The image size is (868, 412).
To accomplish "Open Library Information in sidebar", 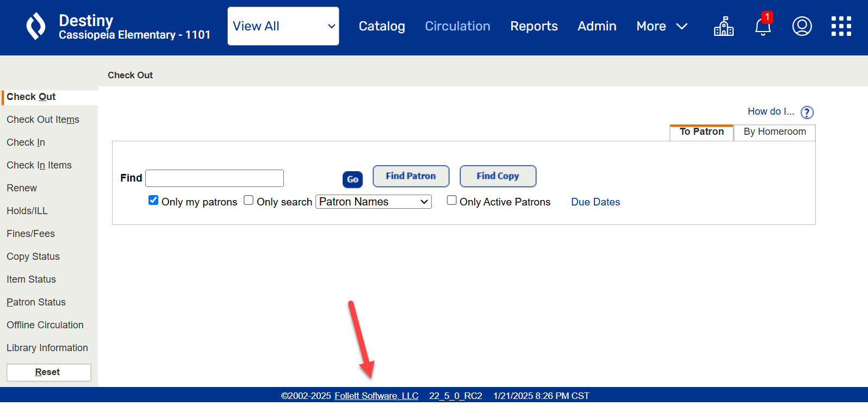I will 47,348.
